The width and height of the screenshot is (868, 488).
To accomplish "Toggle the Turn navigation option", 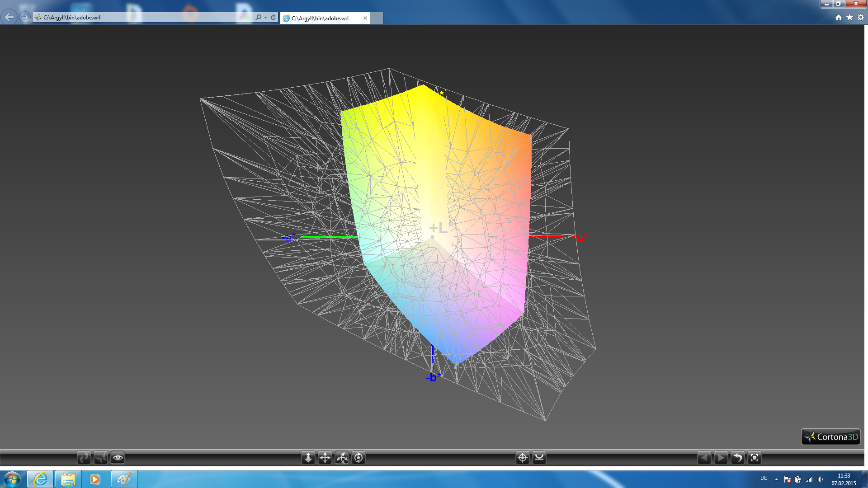I will tap(342, 458).
